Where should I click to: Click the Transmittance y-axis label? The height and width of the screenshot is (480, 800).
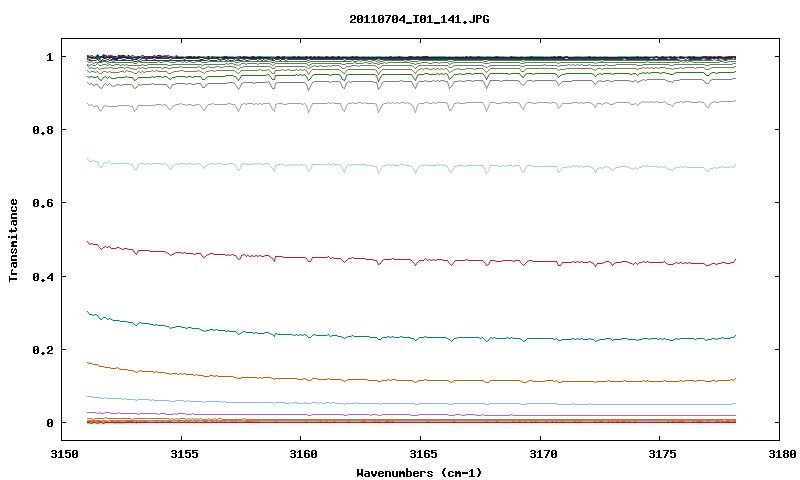tap(14, 240)
